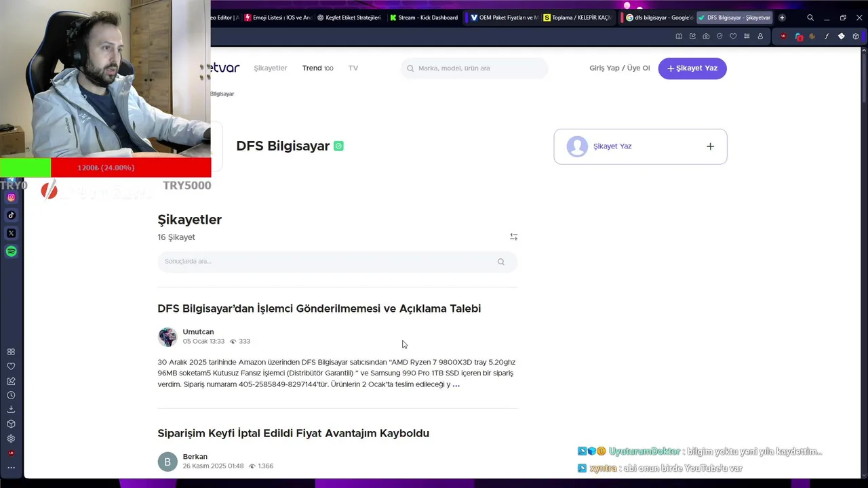Screen dimensions: 868x488
Task: Click the plus in Şikayet Yaz card
Action: (710, 146)
